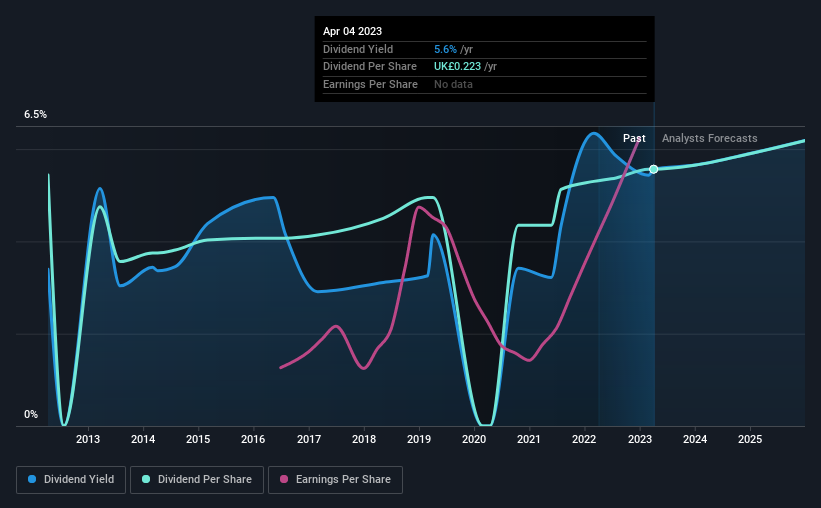821x508 pixels.
Task: Click the Past label on chart
Action: [x=634, y=138]
